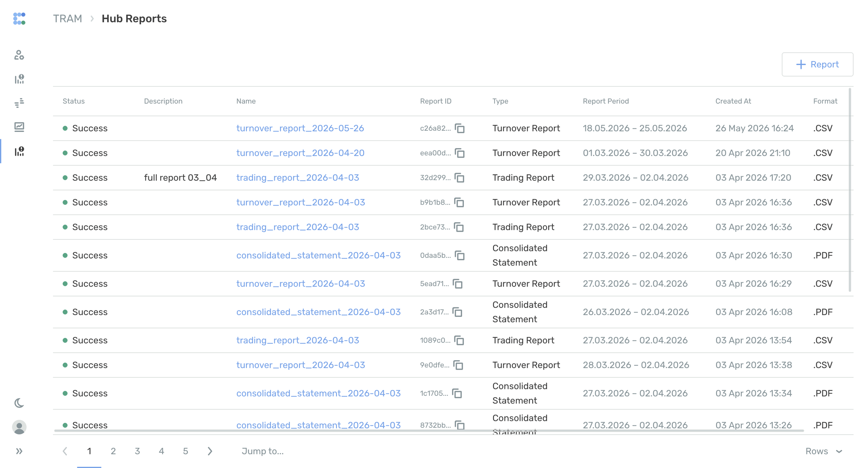This screenshot has width=868, height=468.
Task: Copy report ID 5ead71
Action: tap(457, 284)
